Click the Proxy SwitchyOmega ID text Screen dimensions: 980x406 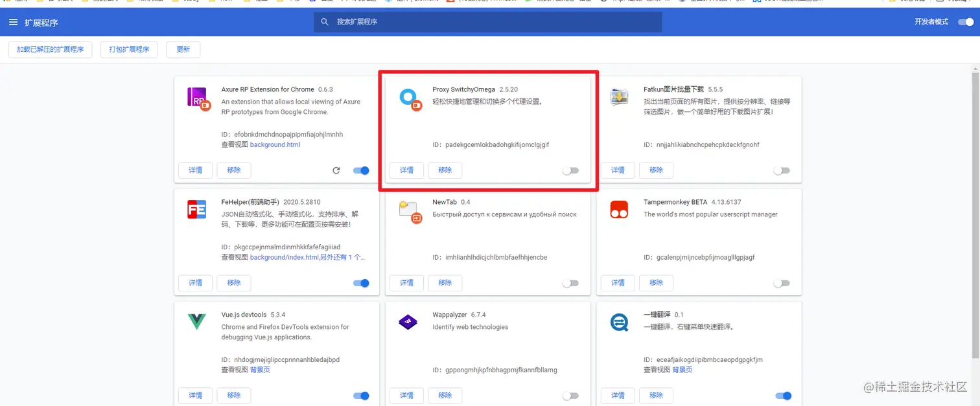491,145
